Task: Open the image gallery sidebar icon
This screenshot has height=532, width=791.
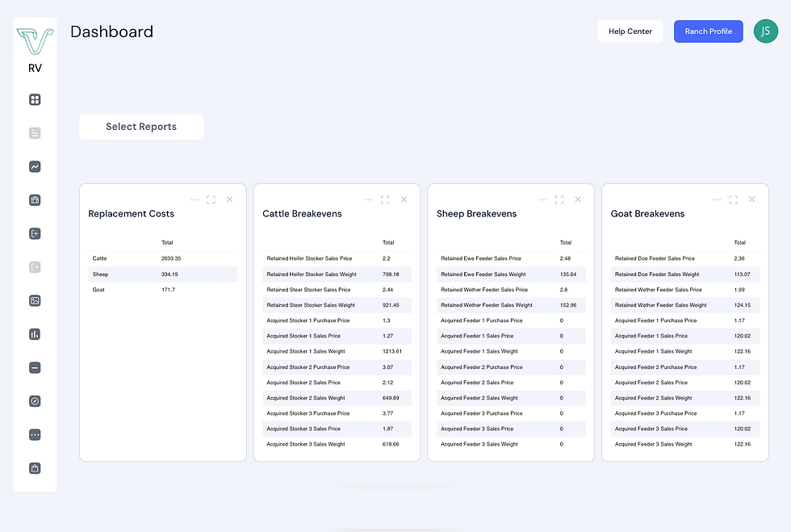Action: [x=35, y=301]
